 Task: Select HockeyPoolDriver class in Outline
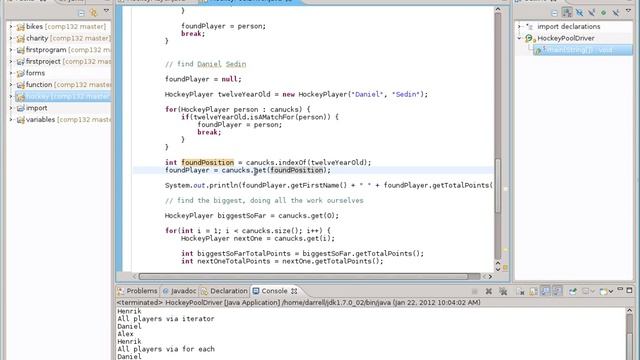click(x=565, y=38)
